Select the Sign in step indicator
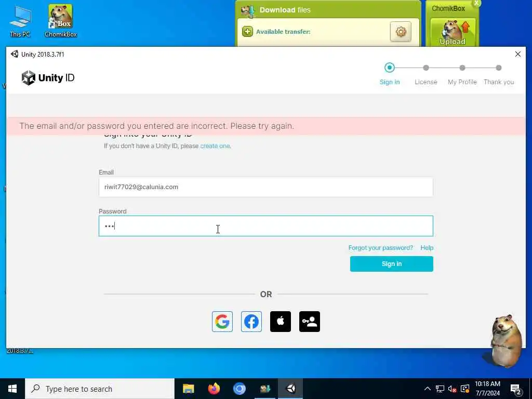Viewport: 532px width, 399px height. [390, 74]
